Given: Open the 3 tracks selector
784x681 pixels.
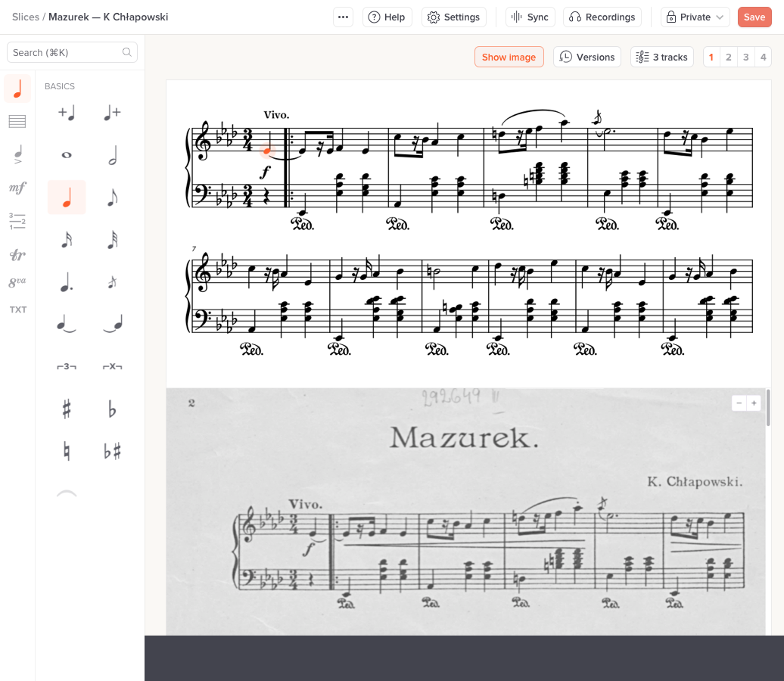Looking at the screenshot, I should click(661, 56).
